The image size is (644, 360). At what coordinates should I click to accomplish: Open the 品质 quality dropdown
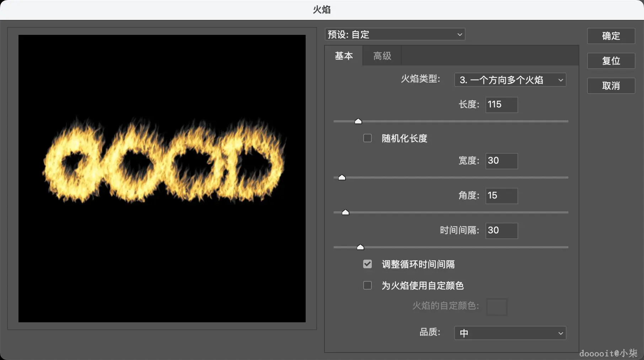[510, 333]
